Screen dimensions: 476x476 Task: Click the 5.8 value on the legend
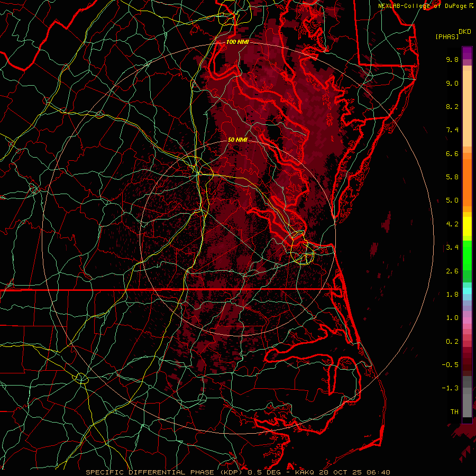(x=452, y=177)
